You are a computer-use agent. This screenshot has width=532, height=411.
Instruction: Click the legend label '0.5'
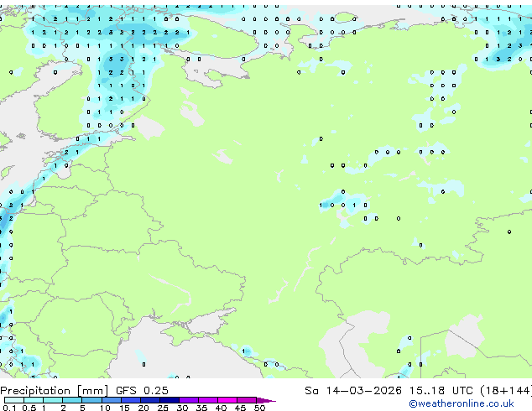29,408
